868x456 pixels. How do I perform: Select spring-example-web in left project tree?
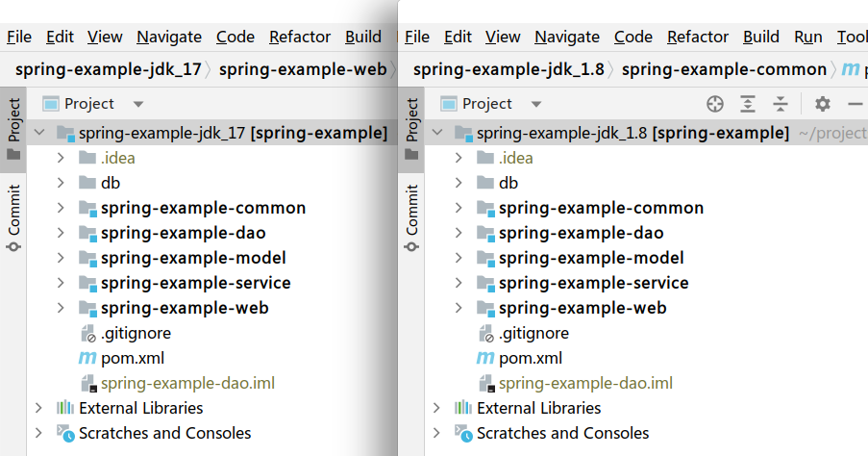click(185, 308)
